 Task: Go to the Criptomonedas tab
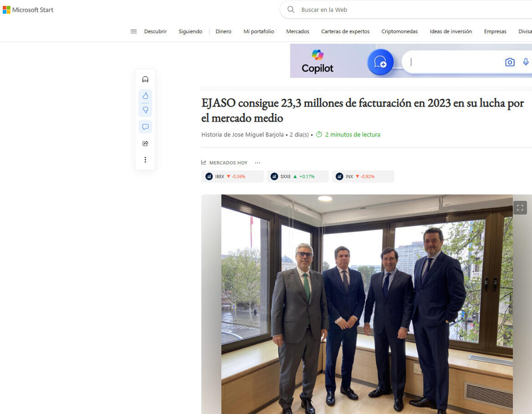(399, 31)
